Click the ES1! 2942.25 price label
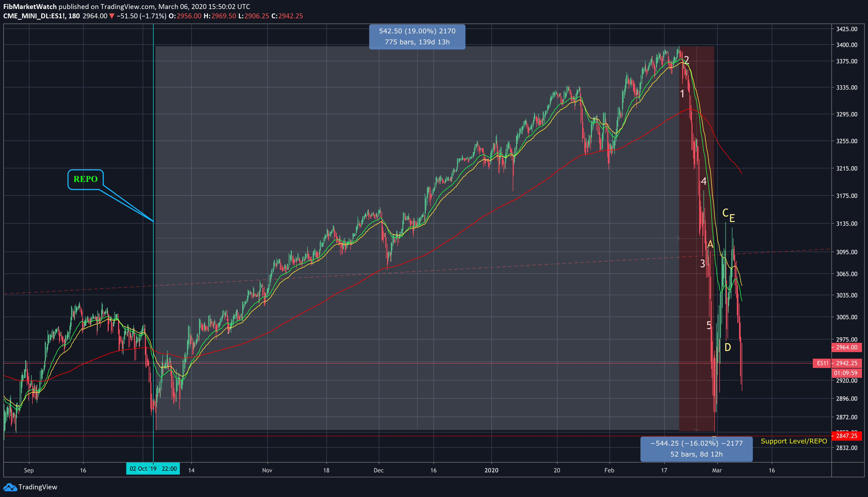The height and width of the screenshot is (497, 868). point(837,363)
